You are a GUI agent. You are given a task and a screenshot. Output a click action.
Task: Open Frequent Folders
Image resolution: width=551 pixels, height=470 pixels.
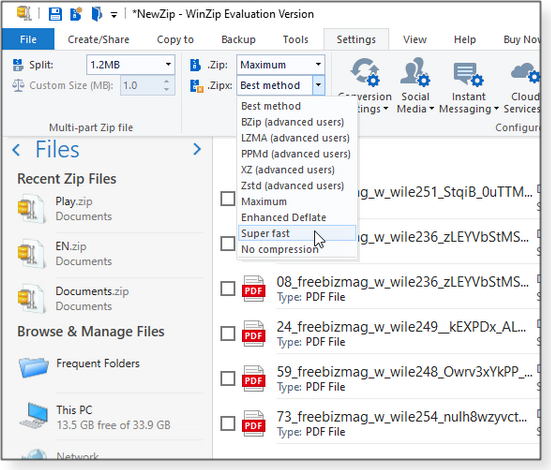point(98,363)
